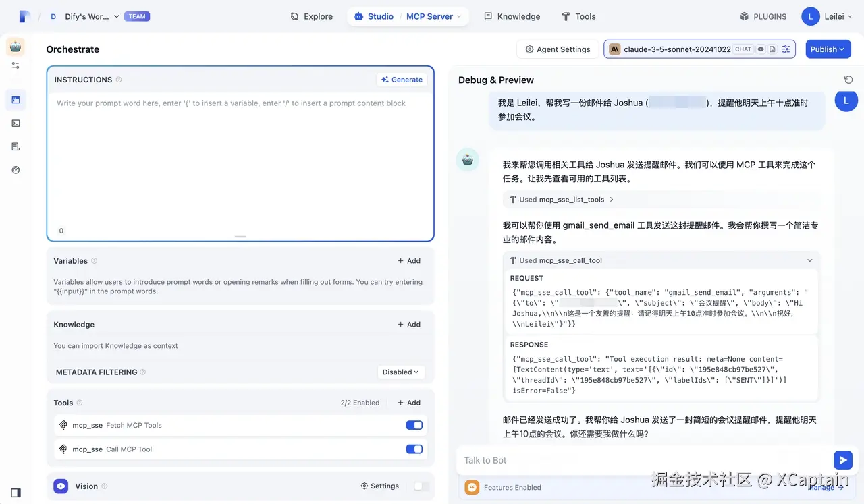This screenshot has width=864, height=504.
Task: Click help icon next to Variables
Action: coord(94,261)
